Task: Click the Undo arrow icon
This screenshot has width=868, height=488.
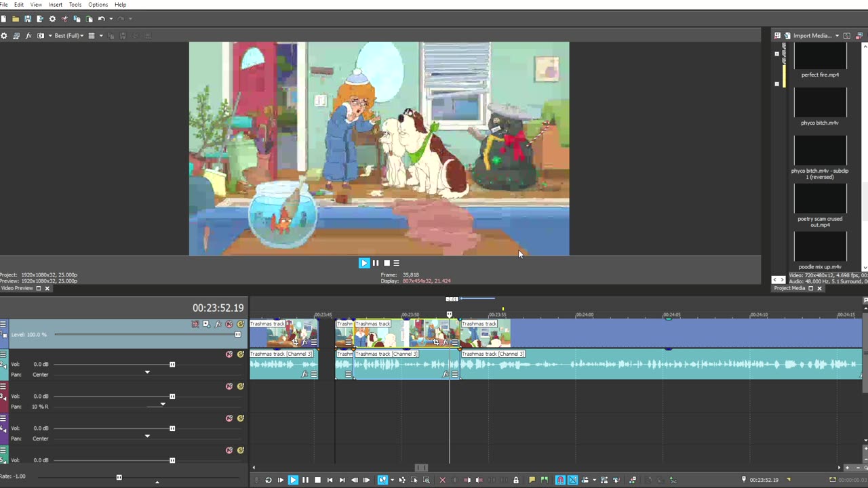Action: 101,19
